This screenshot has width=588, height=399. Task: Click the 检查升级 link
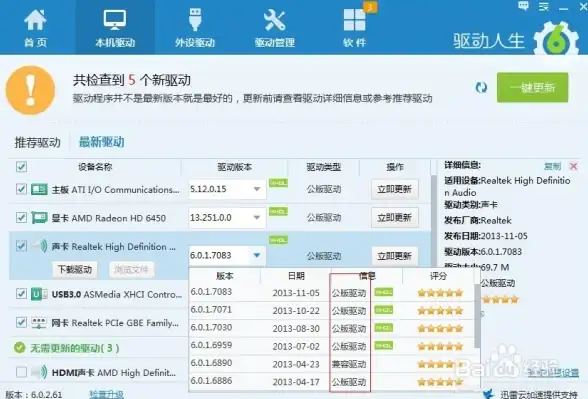point(106,394)
